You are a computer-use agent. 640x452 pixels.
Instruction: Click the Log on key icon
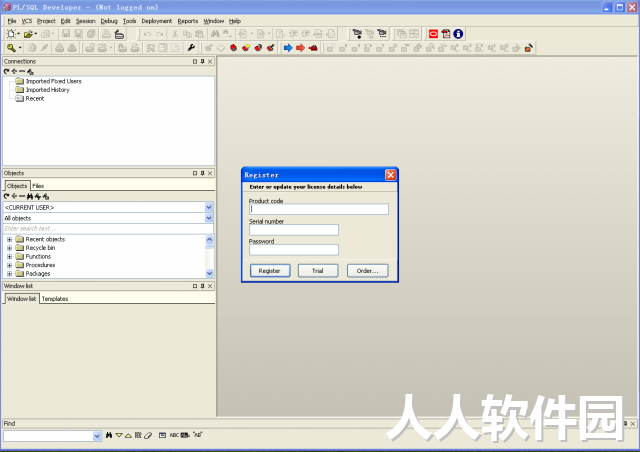pos(11,48)
